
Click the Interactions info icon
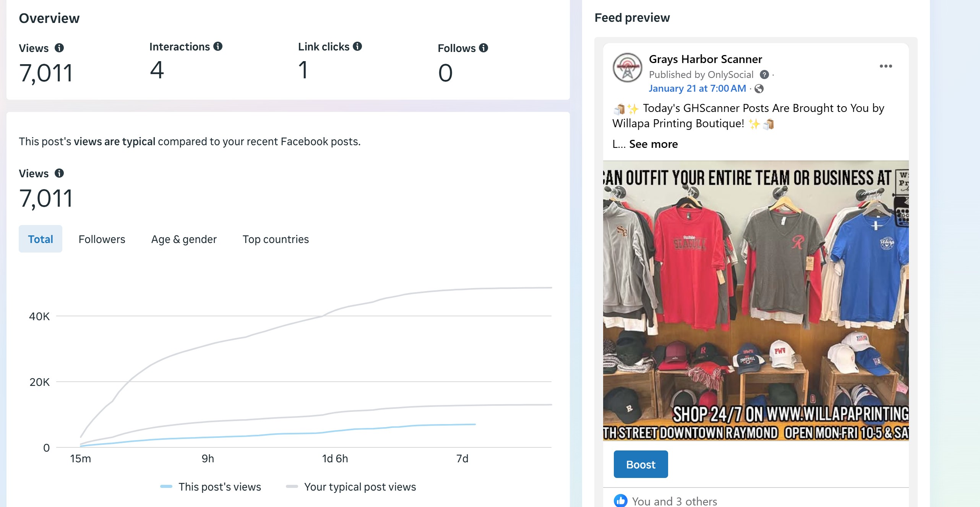(218, 46)
